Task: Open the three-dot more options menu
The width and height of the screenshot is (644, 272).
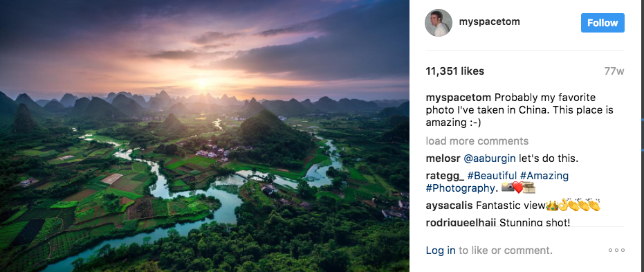Action: 616,250
